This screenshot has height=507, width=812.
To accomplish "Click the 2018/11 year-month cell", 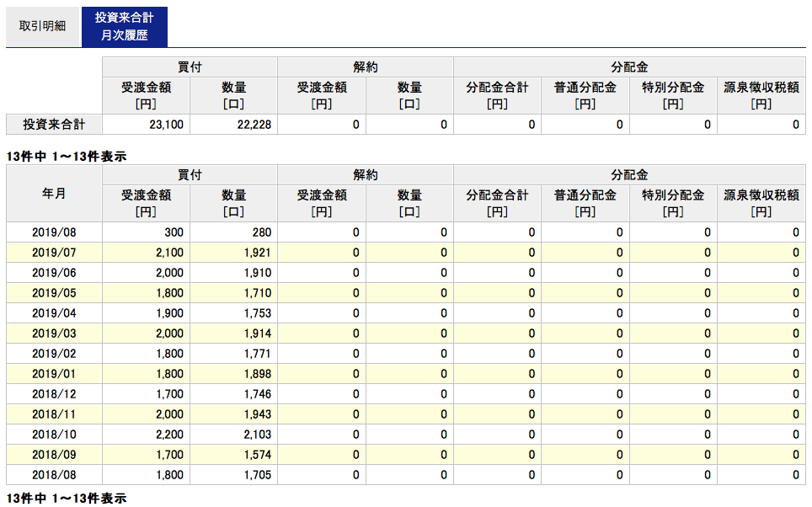I will 54,414.
